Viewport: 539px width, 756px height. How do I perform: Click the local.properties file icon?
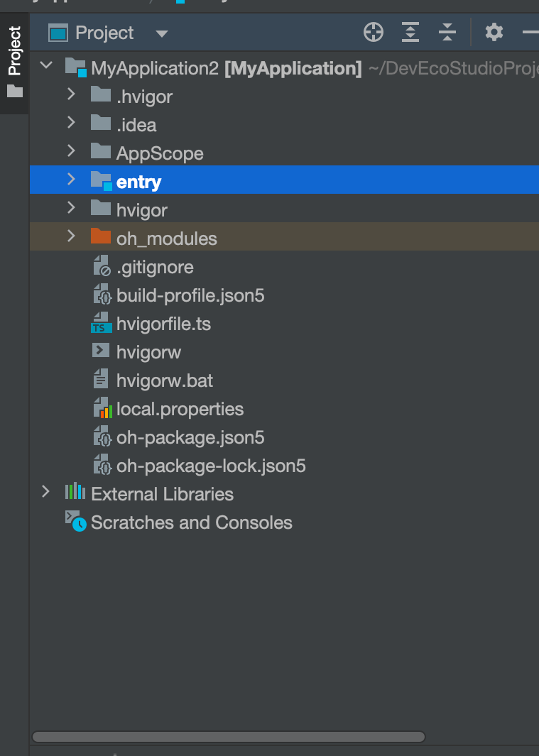[102, 410]
